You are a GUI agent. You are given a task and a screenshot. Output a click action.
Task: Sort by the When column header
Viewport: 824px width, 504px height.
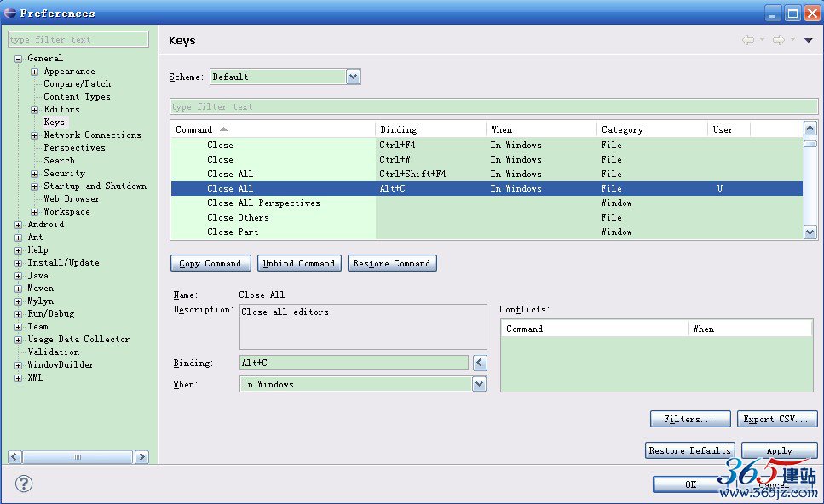(x=541, y=129)
